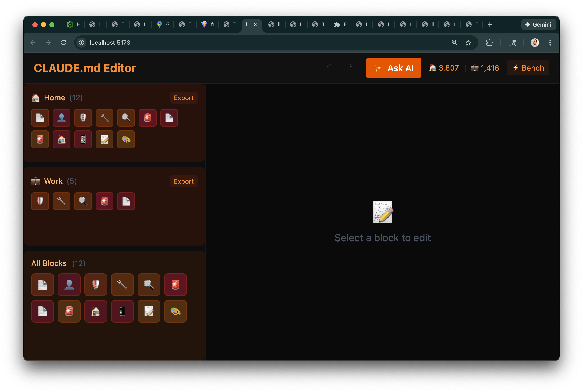
Task: Export the Work section
Action: [x=184, y=181]
